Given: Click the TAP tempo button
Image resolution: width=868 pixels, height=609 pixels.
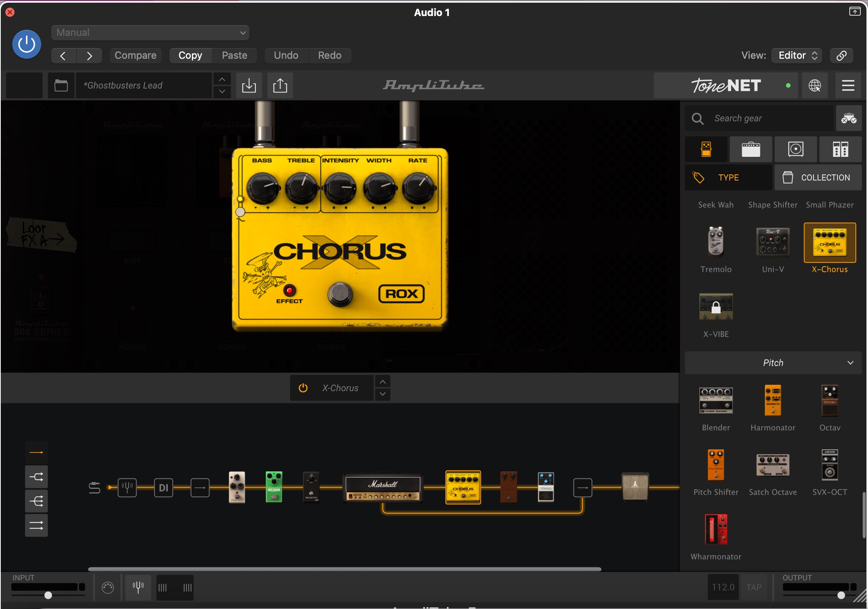Looking at the screenshot, I should tap(754, 588).
